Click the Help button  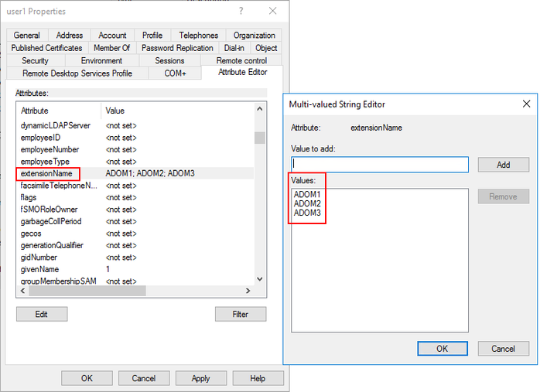pyautogui.click(x=258, y=379)
